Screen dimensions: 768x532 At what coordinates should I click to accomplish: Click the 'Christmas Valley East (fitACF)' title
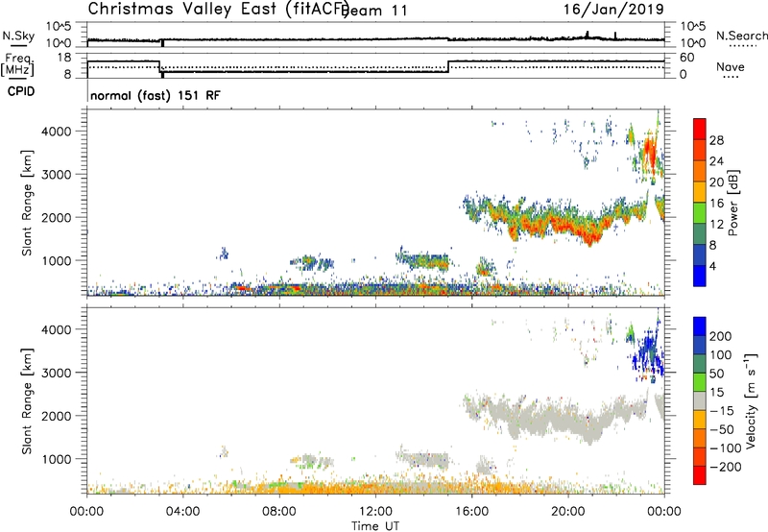[218, 10]
